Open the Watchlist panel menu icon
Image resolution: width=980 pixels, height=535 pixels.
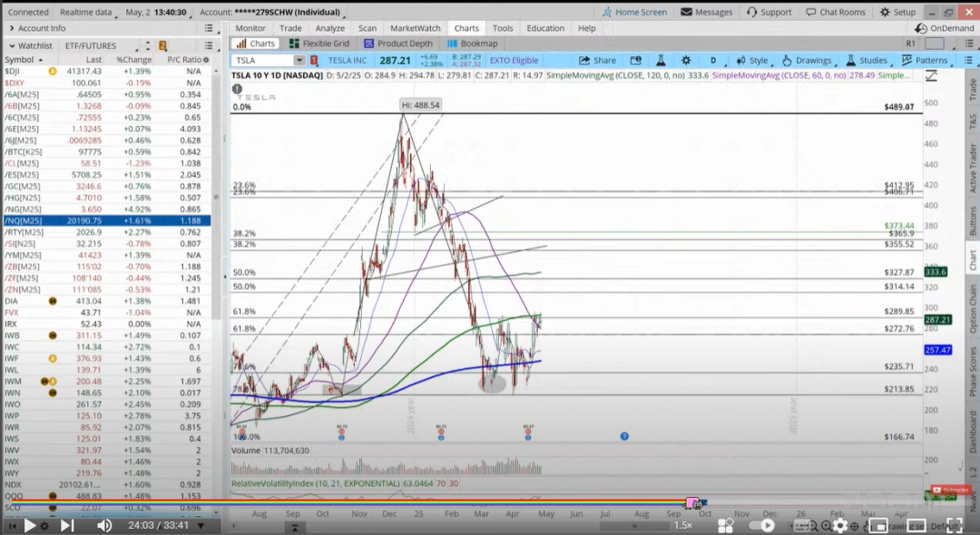tap(209, 45)
